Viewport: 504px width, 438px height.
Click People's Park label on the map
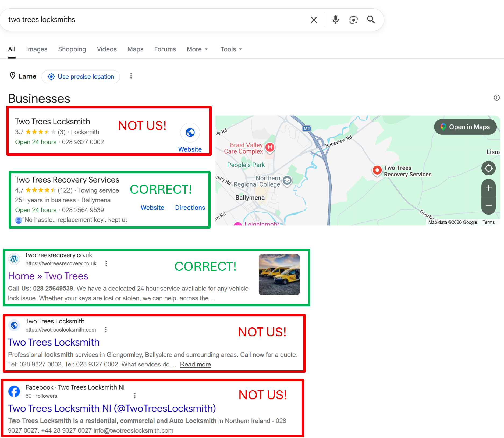coord(246,165)
